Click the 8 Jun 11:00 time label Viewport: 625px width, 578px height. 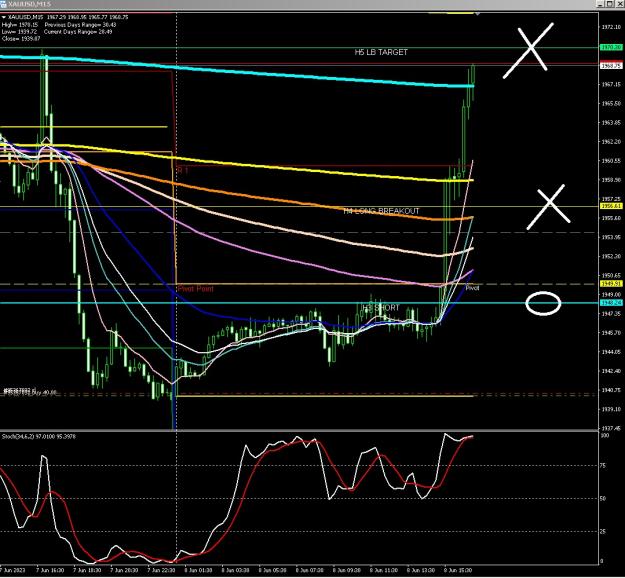pos(383,570)
